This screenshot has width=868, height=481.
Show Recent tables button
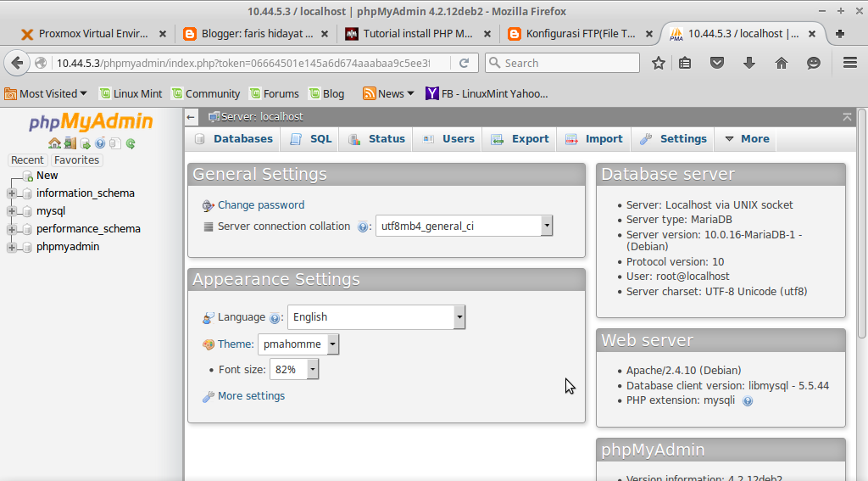tap(27, 160)
